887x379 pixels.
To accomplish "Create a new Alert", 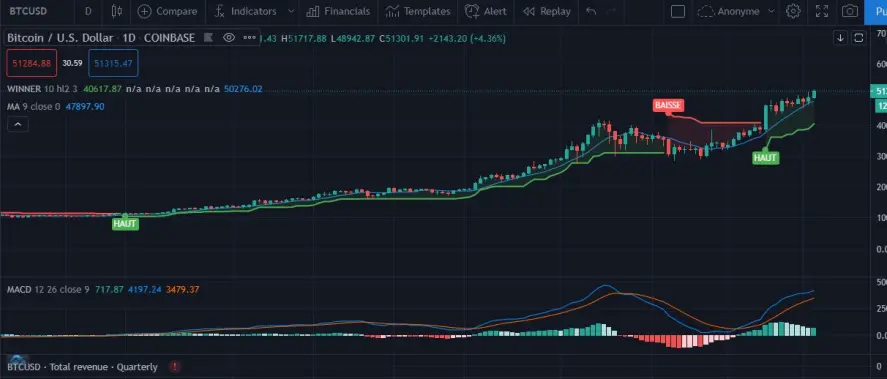I will point(485,11).
